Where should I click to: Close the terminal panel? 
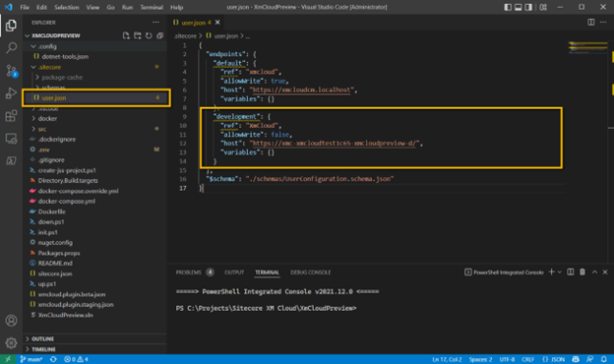605,273
